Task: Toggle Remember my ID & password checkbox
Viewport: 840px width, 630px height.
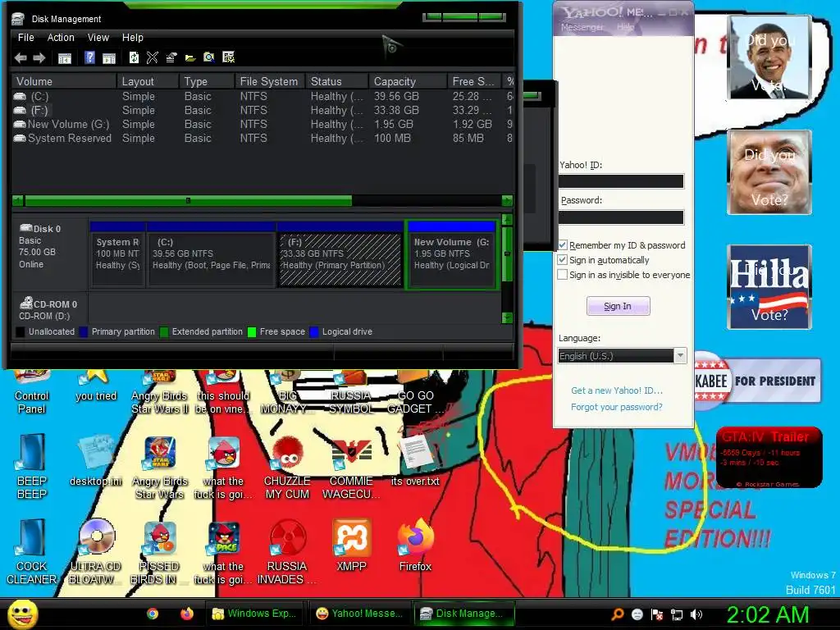Action: (563, 244)
